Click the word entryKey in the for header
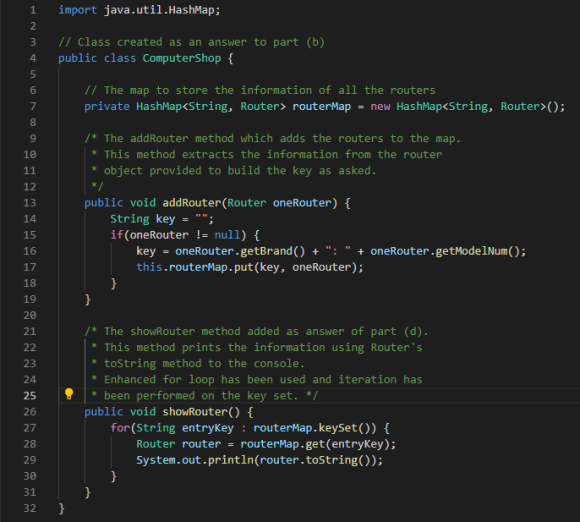The width and height of the screenshot is (580, 522). [x=208, y=428]
